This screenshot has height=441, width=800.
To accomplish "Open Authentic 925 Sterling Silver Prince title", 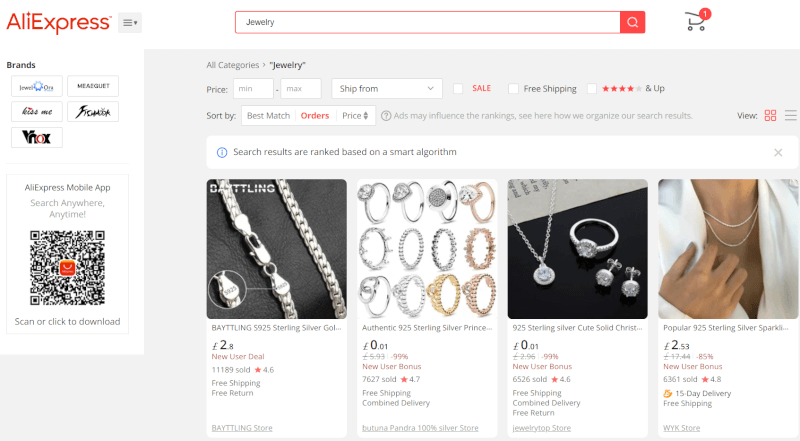I will click(427, 328).
